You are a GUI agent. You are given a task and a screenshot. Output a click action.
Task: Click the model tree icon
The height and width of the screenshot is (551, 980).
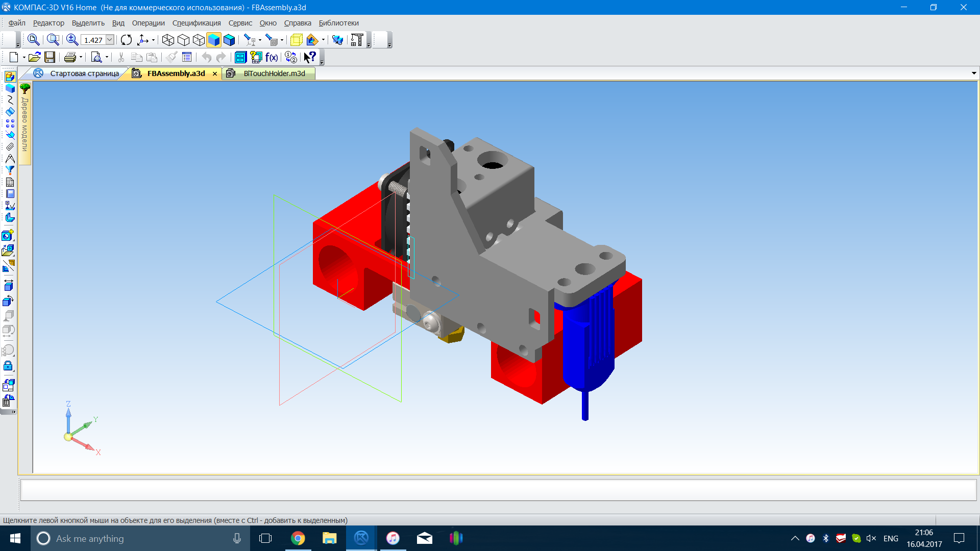[25, 89]
